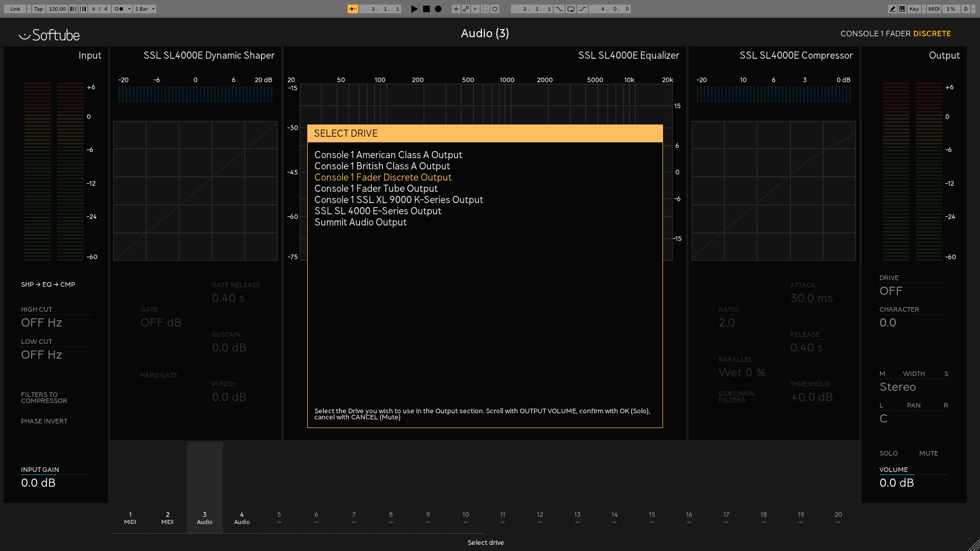980x551 pixels.
Task: Enable Draw Mode pencil icon
Action: point(892,9)
